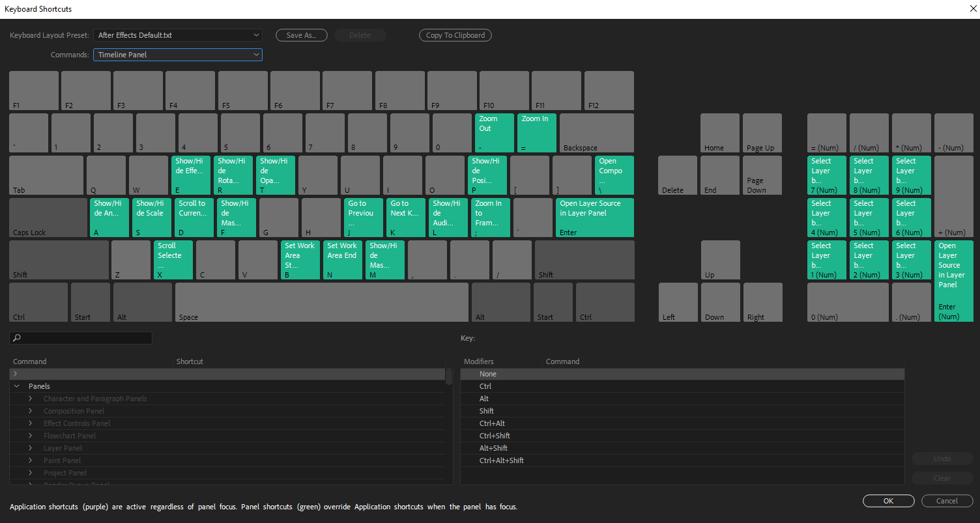This screenshot has width=980, height=523.
Task: Click the Enter key Open Layer Source
Action: pos(595,218)
